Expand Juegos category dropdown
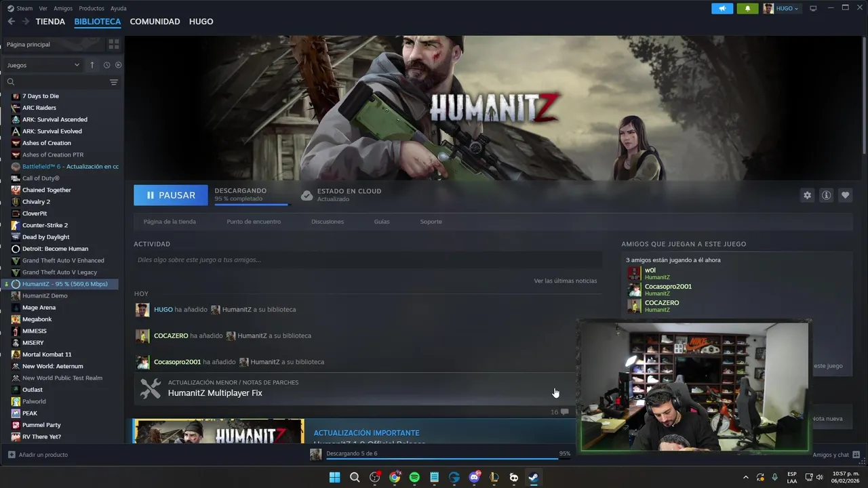Image resolution: width=868 pixels, height=488 pixels. 43,65
